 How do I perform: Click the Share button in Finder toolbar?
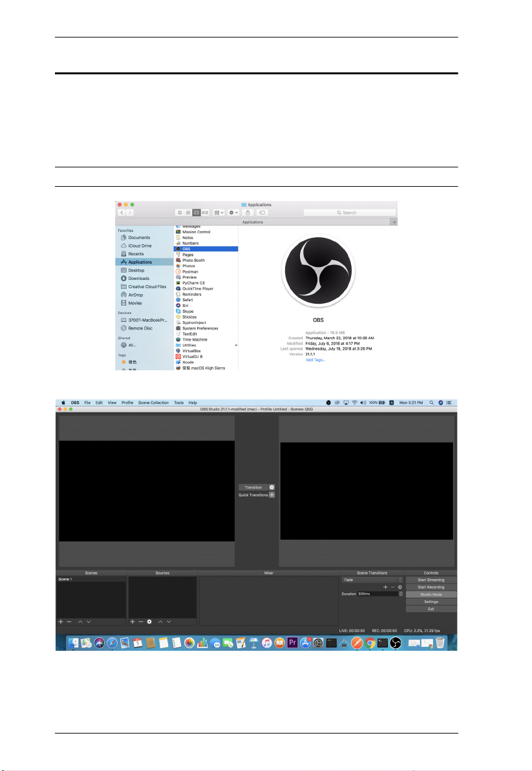(248, 213)
